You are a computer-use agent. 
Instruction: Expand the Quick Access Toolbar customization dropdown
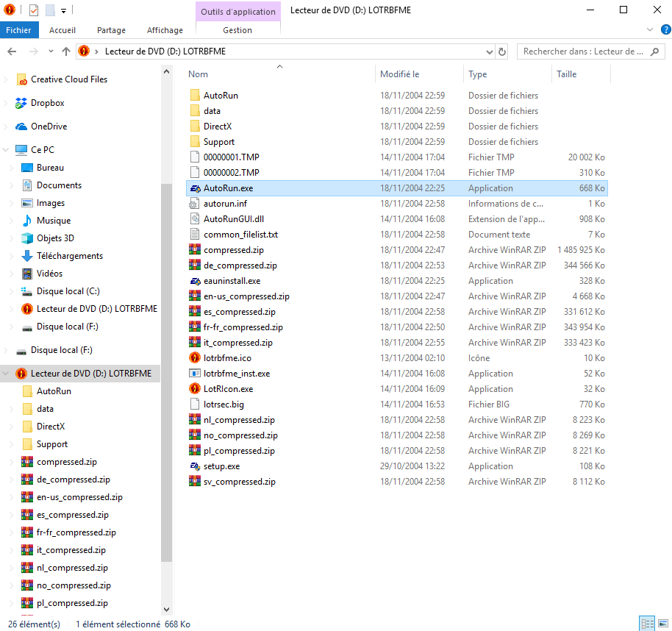64,10
